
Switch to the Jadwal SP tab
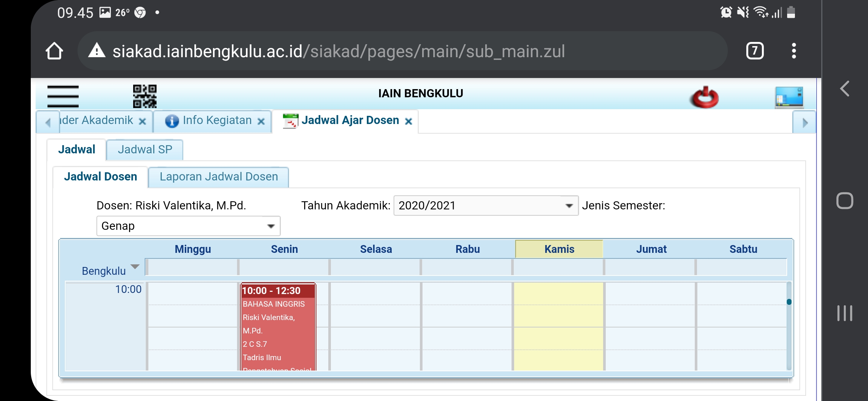pyautogui.click(x=145, y=150)
